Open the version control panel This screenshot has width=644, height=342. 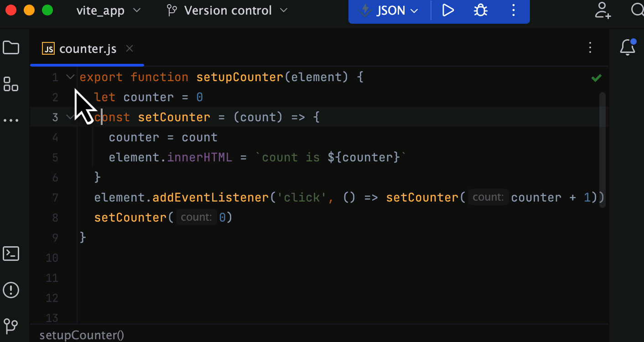pos(11,326)
